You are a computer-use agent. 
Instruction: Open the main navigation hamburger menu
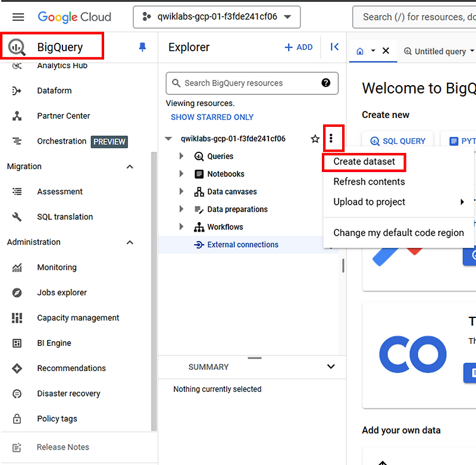point(18,17)
